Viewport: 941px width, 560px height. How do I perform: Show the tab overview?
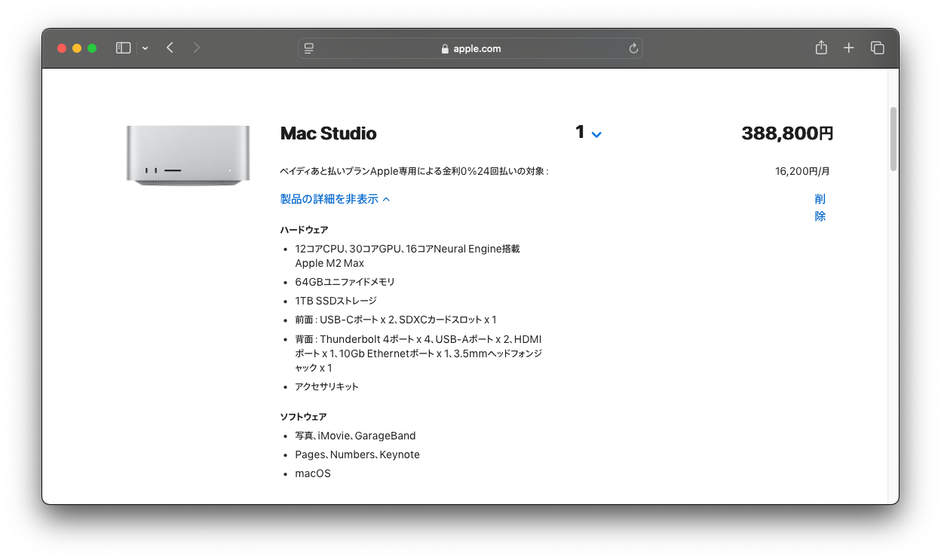coord(877,48)
